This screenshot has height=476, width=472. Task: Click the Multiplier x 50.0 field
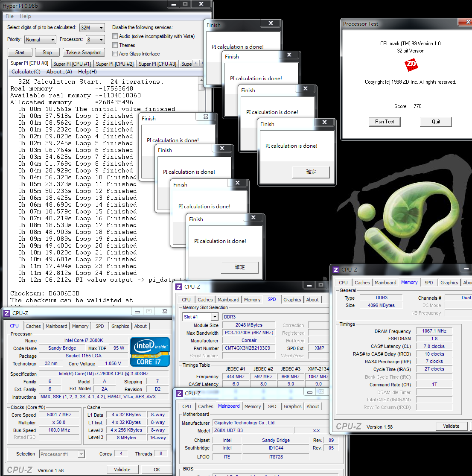pyautogui.click(x=59, y=422)
